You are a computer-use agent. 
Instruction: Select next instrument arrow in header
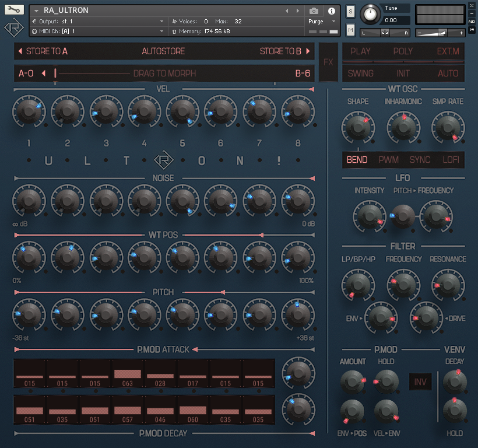click(298, 11)
